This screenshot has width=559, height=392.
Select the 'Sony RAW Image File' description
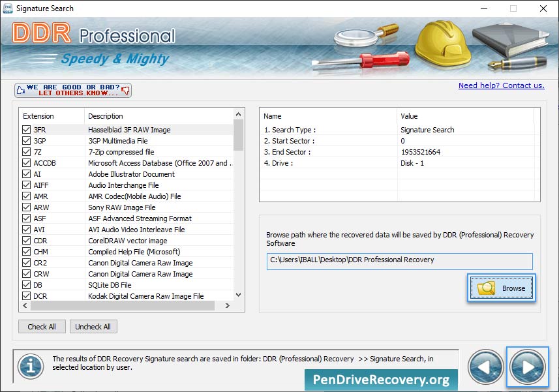(x=122, y=207)
